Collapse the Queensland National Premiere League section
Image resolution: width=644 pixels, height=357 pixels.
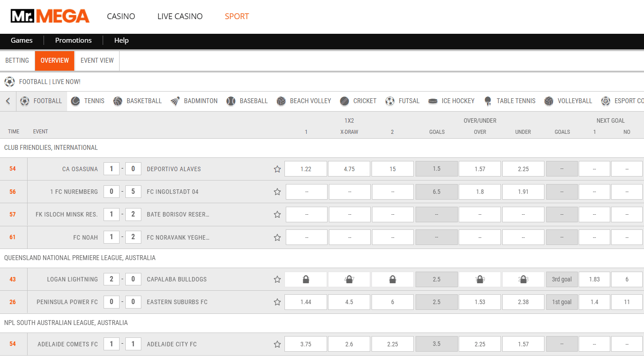click(80, 258)
